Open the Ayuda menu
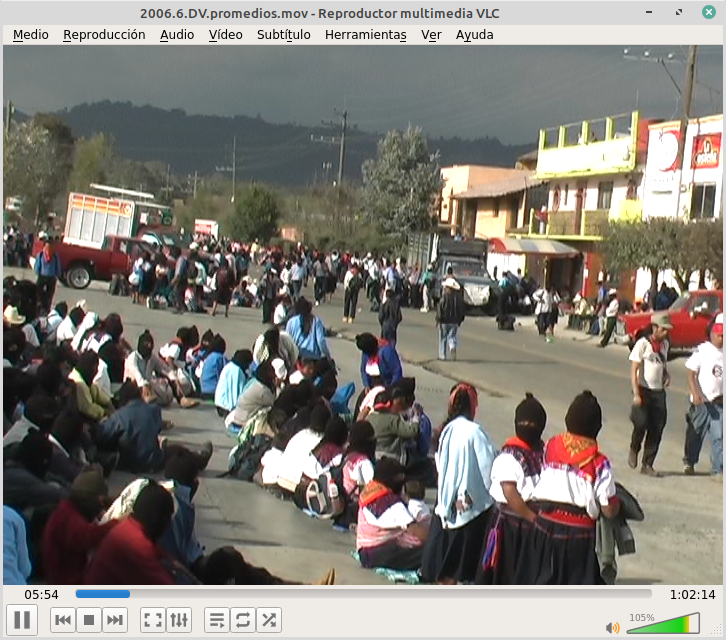The width and height of the screenshot is (726, 640). coord(474,34)
